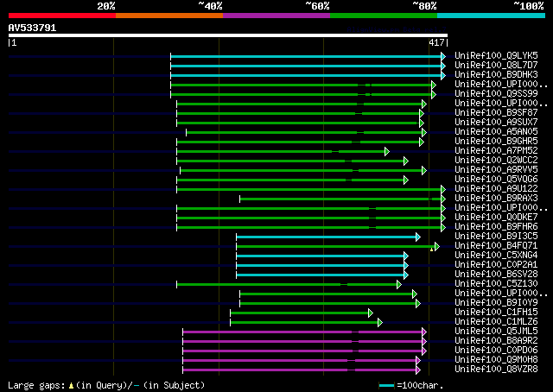Select the UniRef100_B9FHR6 label
Screen dimensions: 553x392
(496, 227)
